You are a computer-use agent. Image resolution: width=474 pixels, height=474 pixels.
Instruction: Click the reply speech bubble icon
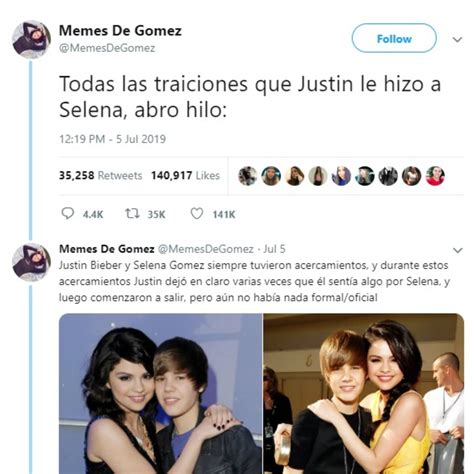click(68, 213)
